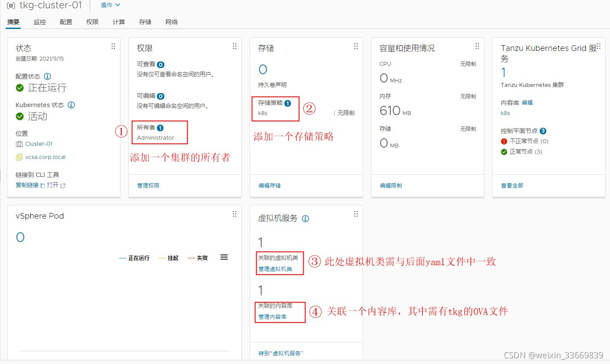Switch to the 存储 tab
Viewport: 610px width, 364px height.
click(x=145, y=22)
